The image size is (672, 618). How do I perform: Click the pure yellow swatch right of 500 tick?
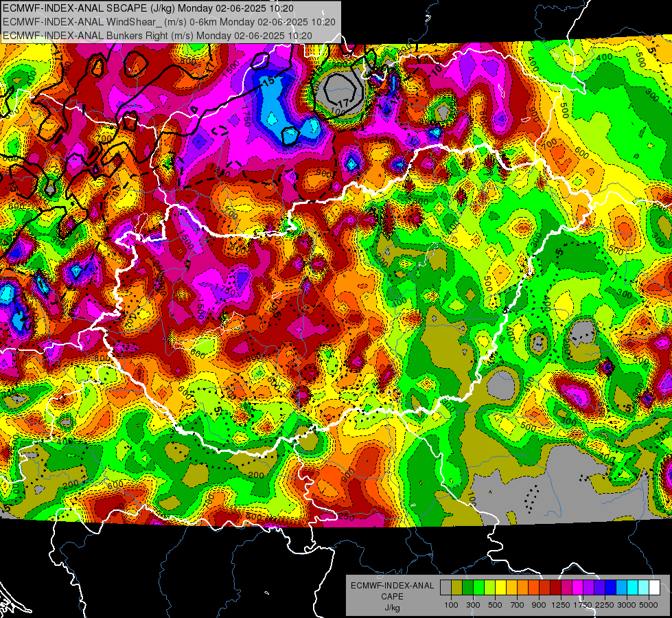coord(500,588)
